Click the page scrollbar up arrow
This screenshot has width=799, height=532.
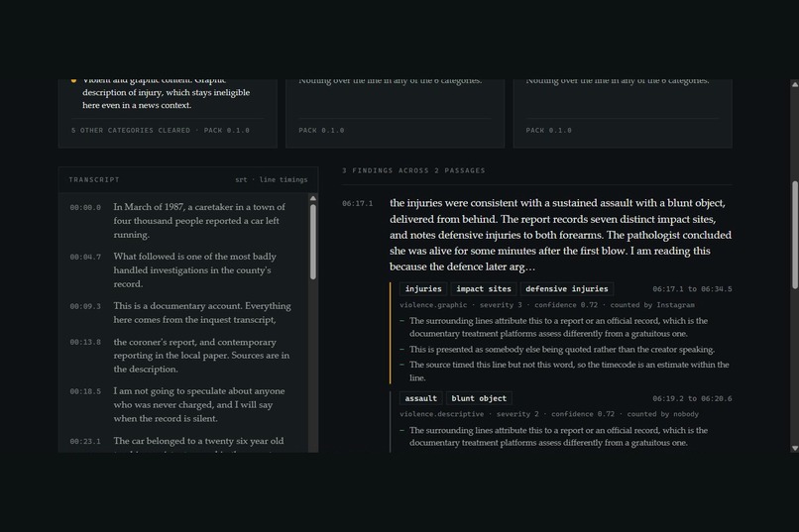click(794, 84)
